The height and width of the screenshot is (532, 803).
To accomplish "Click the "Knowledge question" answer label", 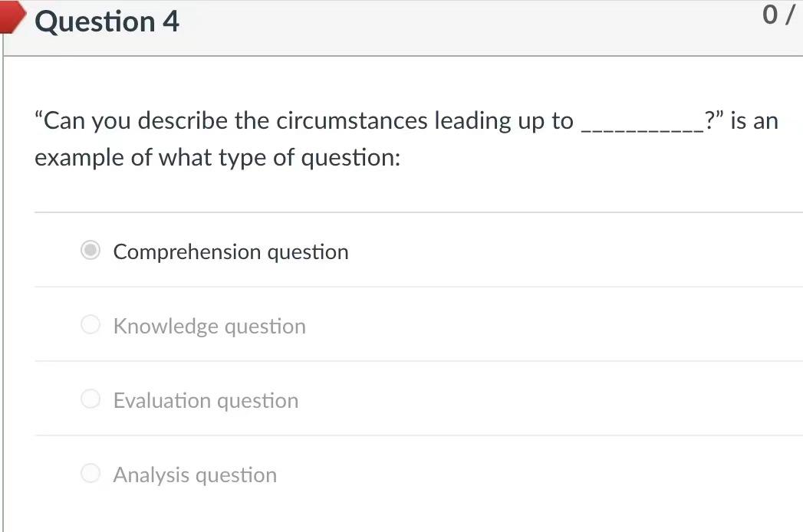I will pos(209,326).
